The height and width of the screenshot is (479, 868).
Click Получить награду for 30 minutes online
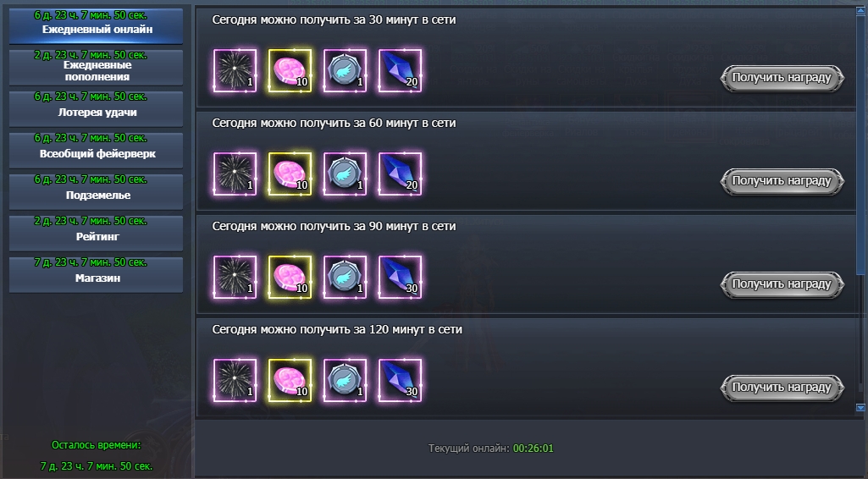782,78
